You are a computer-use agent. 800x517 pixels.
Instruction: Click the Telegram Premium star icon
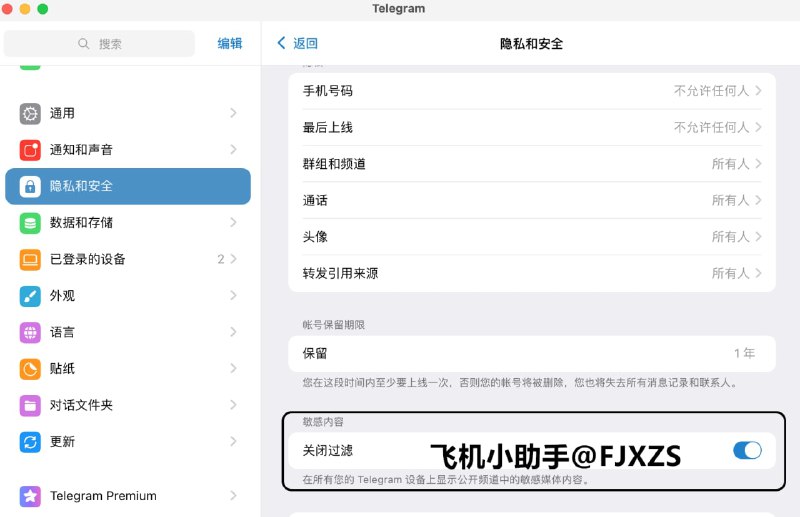tap(30, 496)
